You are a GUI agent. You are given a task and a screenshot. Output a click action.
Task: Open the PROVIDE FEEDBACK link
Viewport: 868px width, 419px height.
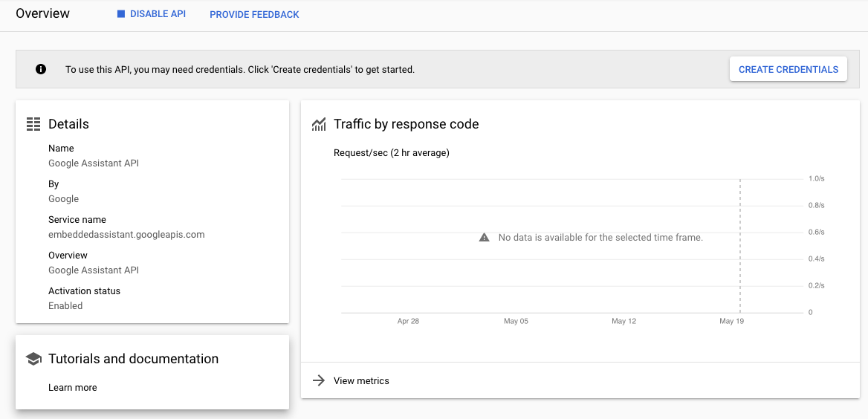(254, 14)
